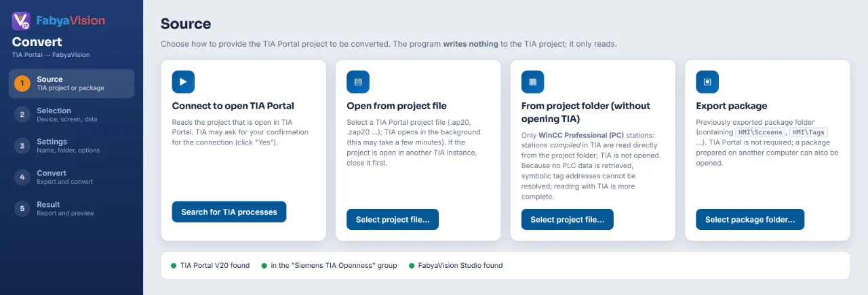This screenshot has height=295, width=868.
Task: Click the TIA project or package step description
Action: coord(71,88)
